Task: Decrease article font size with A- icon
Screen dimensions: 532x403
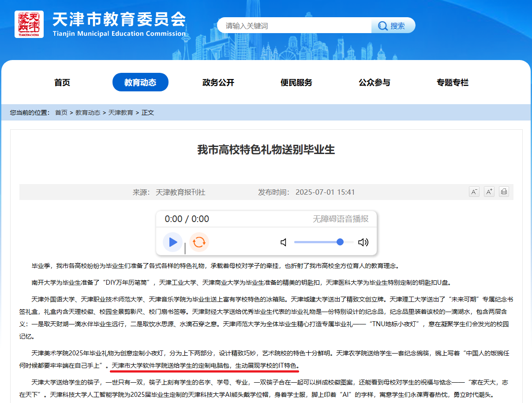Action: click(474, 192)
